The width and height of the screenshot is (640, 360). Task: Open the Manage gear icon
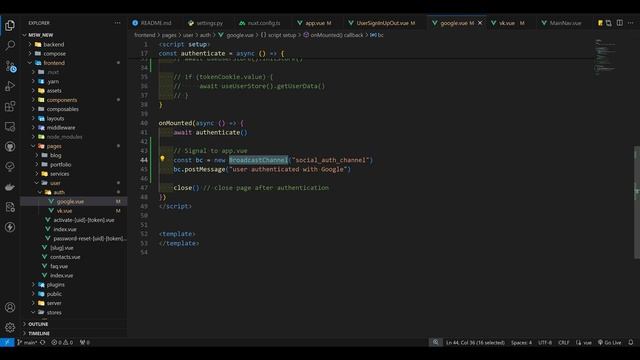(10, 327)
